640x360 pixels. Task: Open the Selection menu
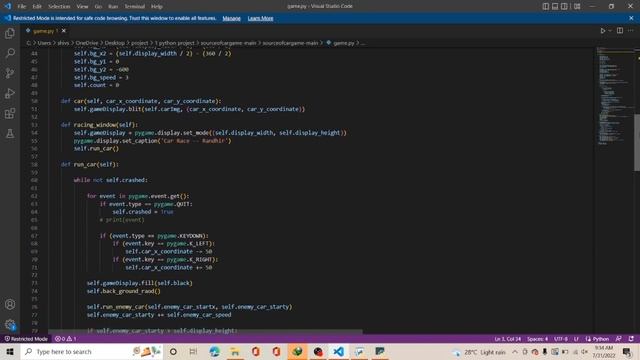(59, 7)
